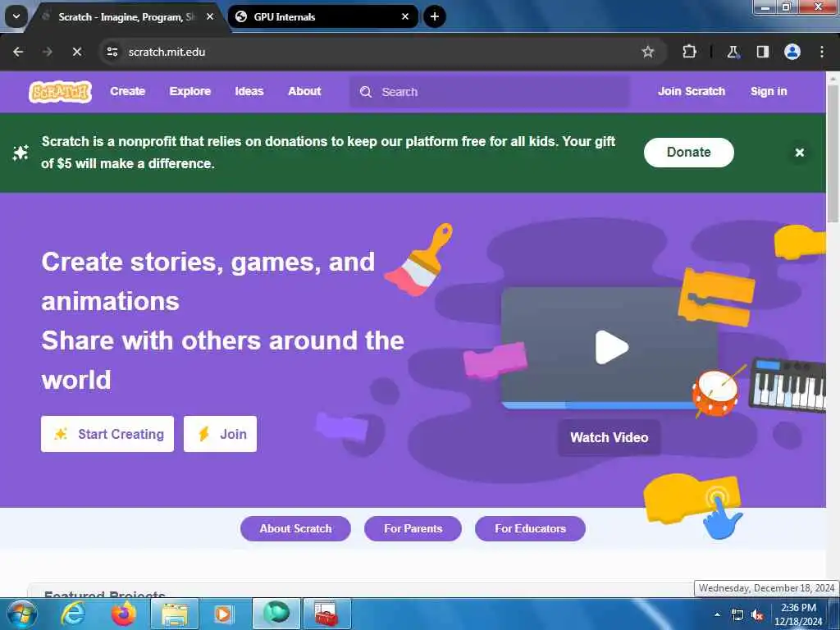Dismiss the donation banner

tap(799, 153)
